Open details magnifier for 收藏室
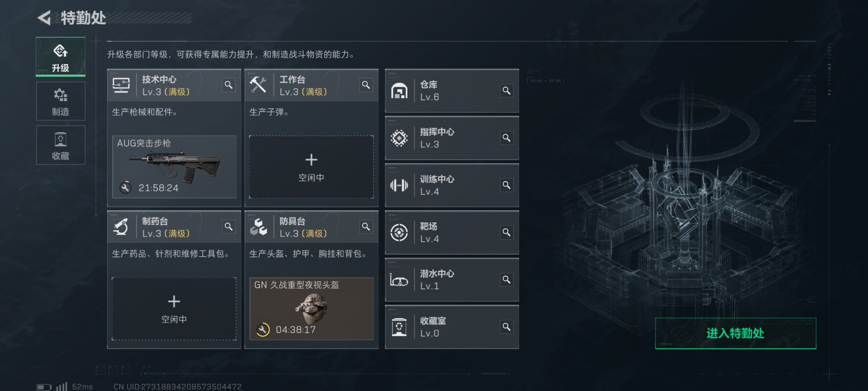The height and width of the screenshot is (391, 868). pyautogui.click(x=506, y=327)
